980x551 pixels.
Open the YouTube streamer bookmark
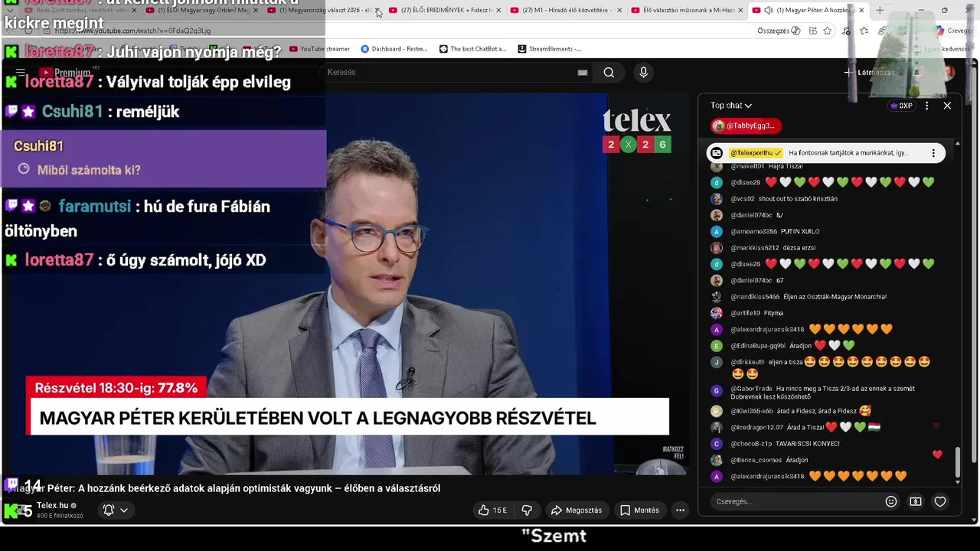pyautogui.click(x=319, y=49)
